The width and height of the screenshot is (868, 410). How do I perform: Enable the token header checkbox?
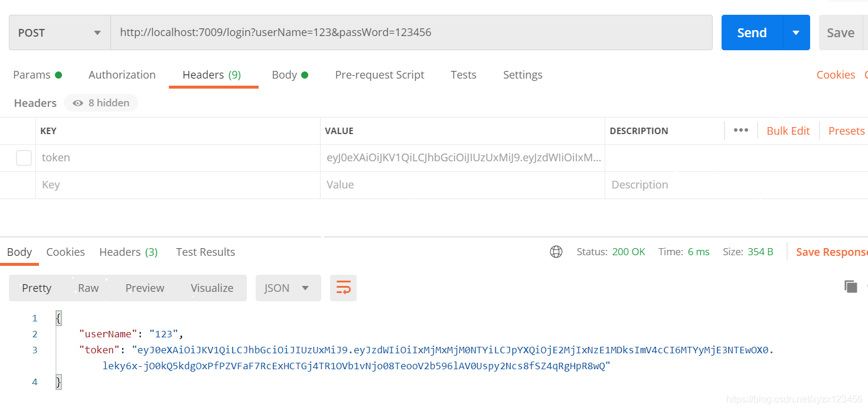pos(24,158)
